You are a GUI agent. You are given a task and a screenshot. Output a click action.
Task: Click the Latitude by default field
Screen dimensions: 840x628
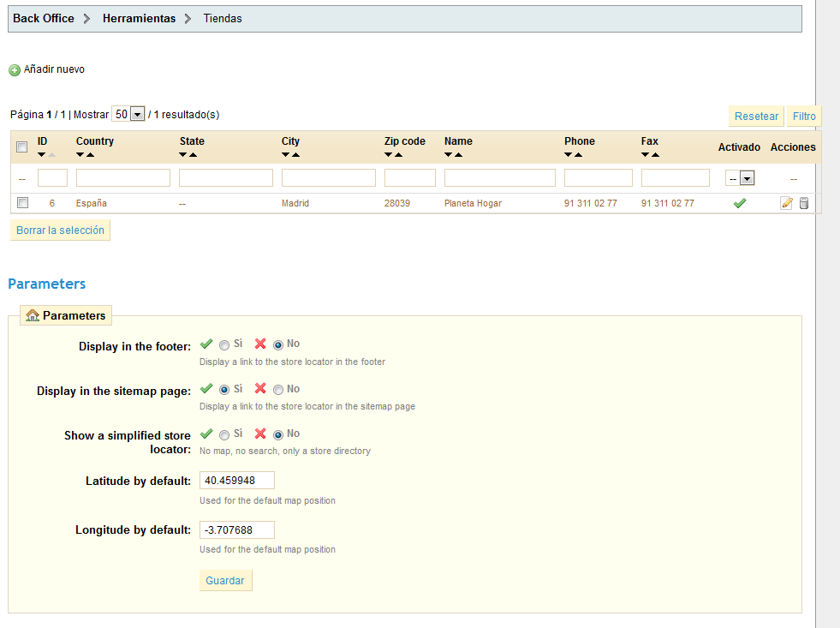pyautogui.click(x=237, y=480)
